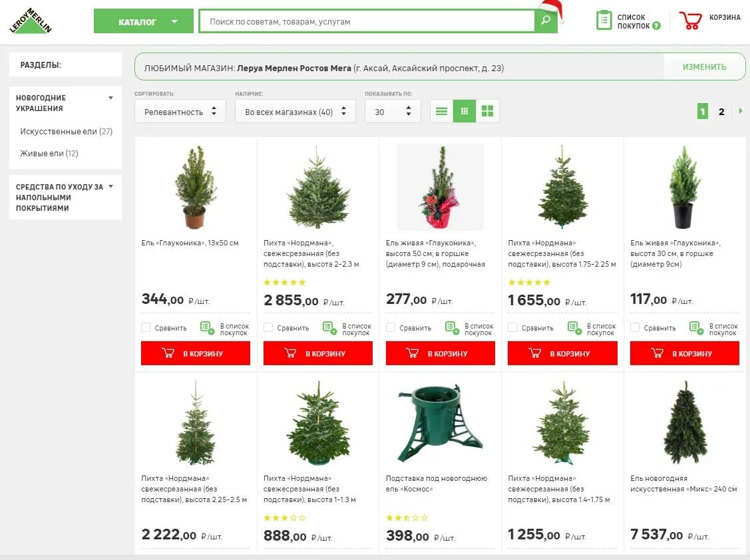
Task: Open the Каталог dropdown button
Action: coord(144,21)
